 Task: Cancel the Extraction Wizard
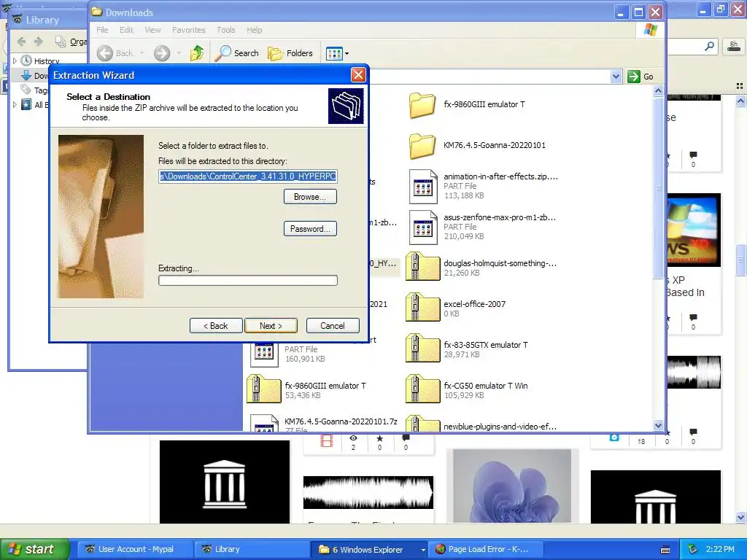pyautogui.click(x=333, y=326)
